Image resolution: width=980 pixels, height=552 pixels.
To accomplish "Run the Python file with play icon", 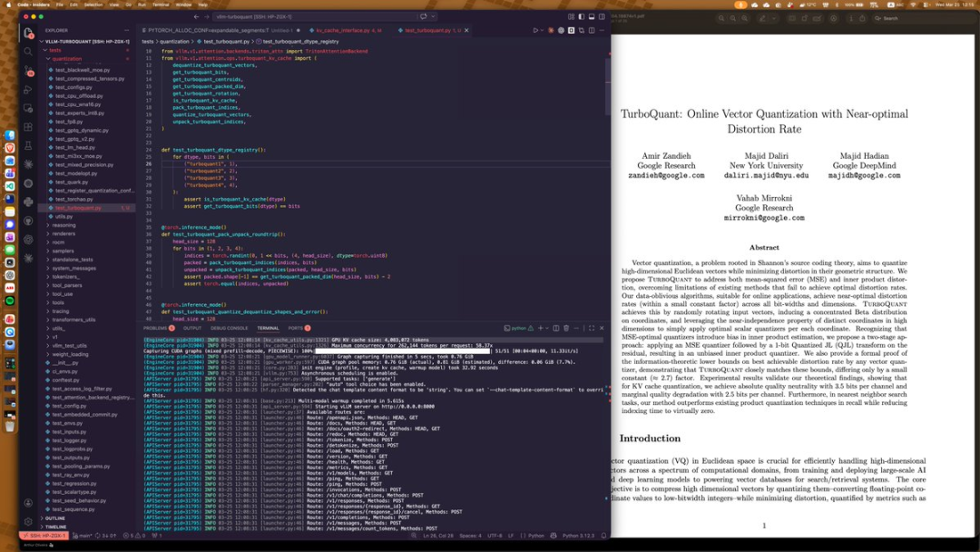I will 535,30.
